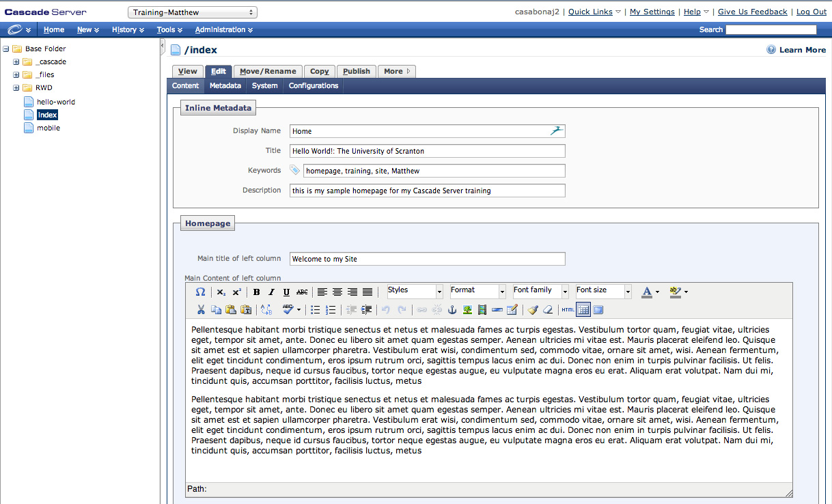
Task: Switch to Configurations sub-tab
Action: pyautogui.click(x=314, y=85)
